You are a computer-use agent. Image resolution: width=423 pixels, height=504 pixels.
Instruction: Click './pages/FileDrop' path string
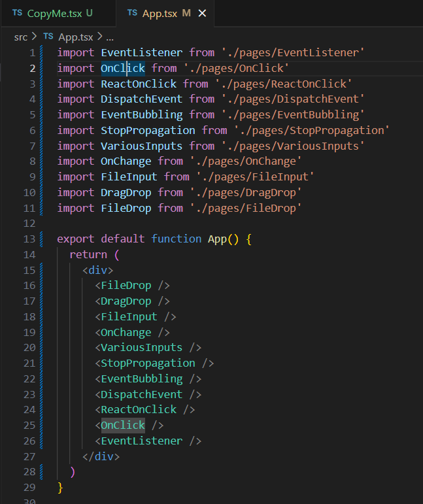coord(246,209)
